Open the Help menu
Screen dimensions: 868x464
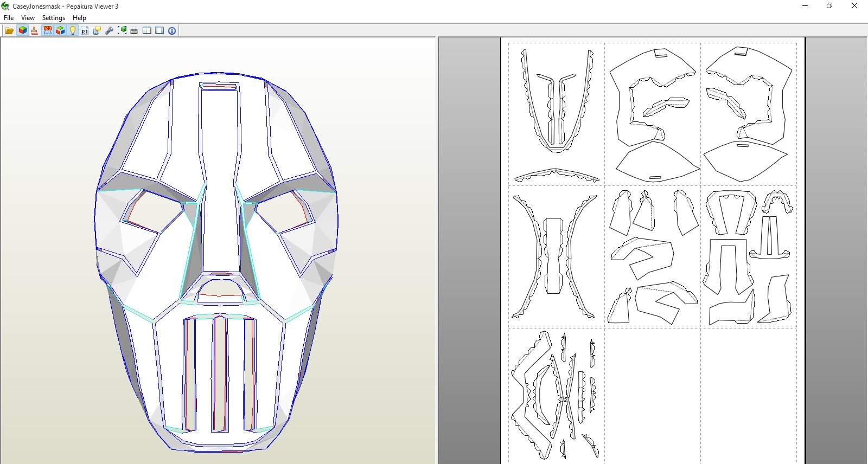pos(79,18)
